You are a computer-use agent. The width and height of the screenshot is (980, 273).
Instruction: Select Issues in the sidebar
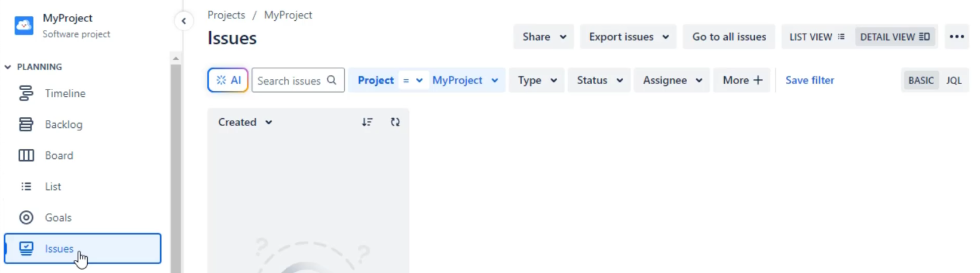coord(82,249)
